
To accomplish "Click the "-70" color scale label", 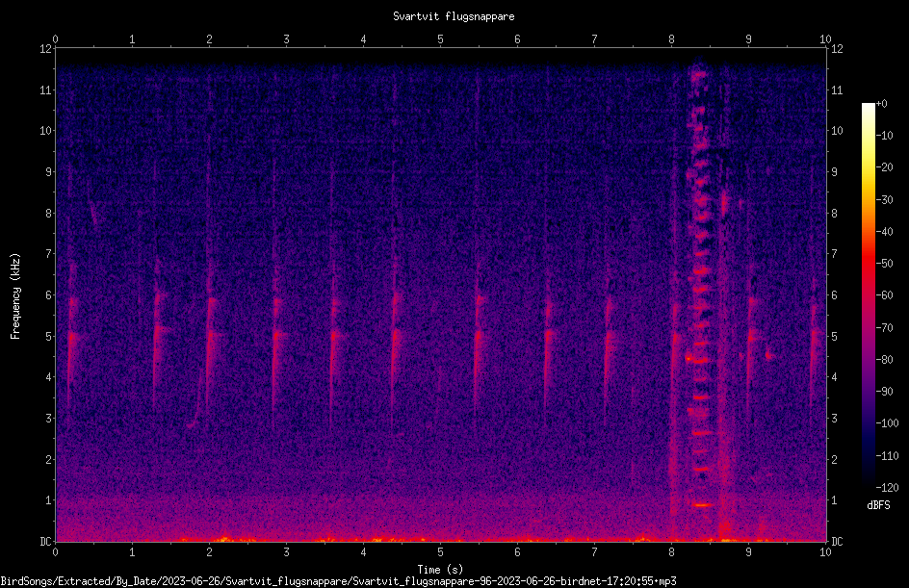I will [x=885, y=328].
